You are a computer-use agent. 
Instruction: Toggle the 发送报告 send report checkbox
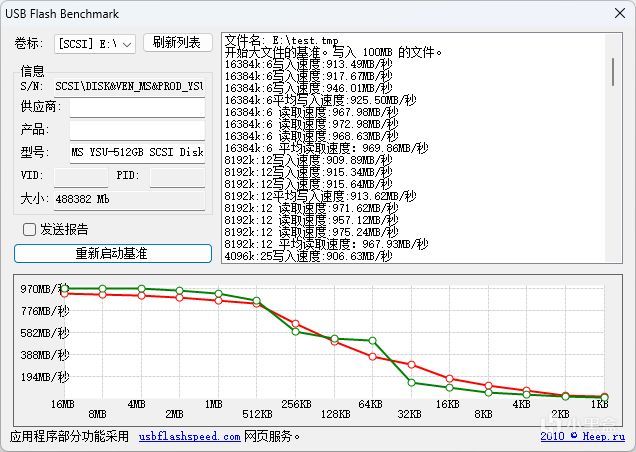pyautogui.click(x=29, y=230)
